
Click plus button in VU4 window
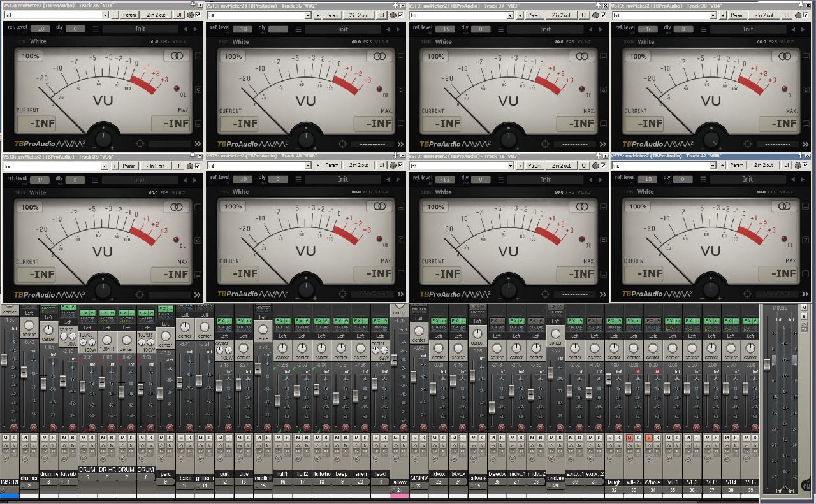point(724,15)
